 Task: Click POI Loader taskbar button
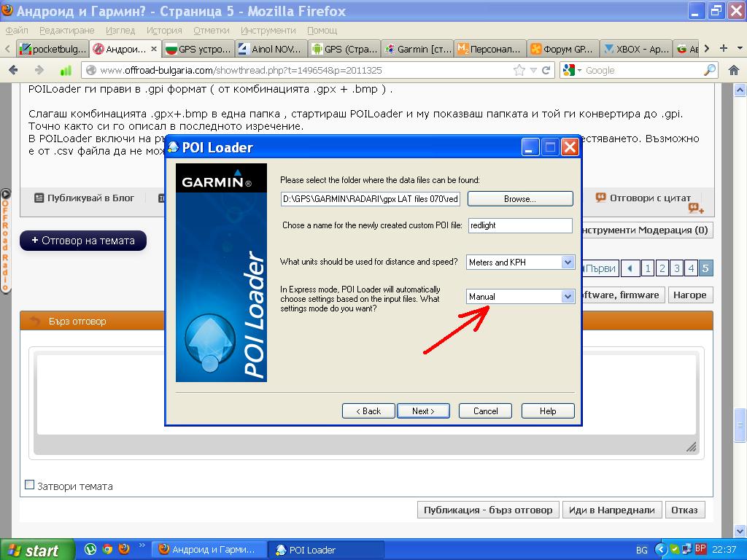(326, 550)
